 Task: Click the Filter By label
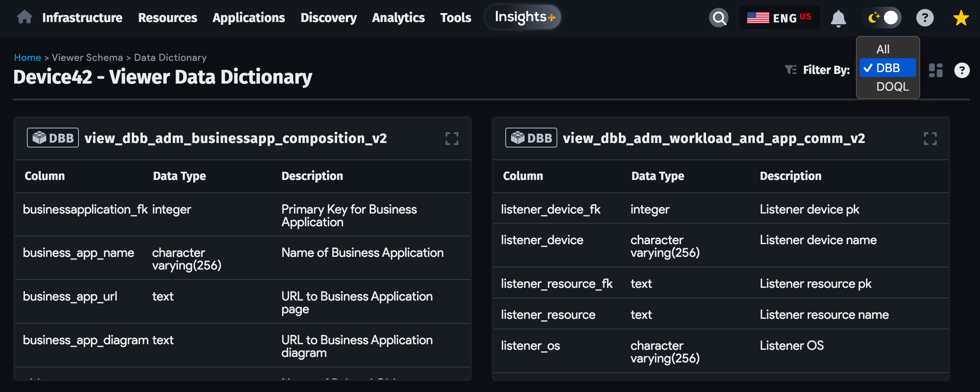coord(826,70)
